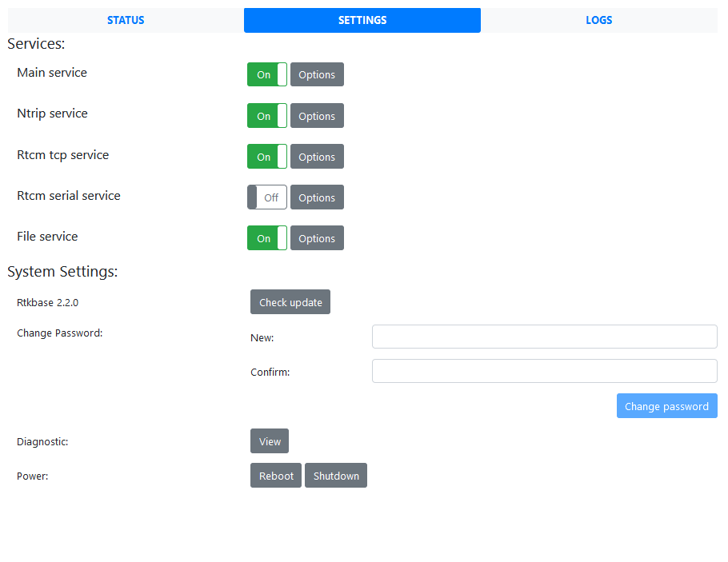
Task: Enable the Rtcm serial service
Action: pyautogui.click(x=267, y=197)
